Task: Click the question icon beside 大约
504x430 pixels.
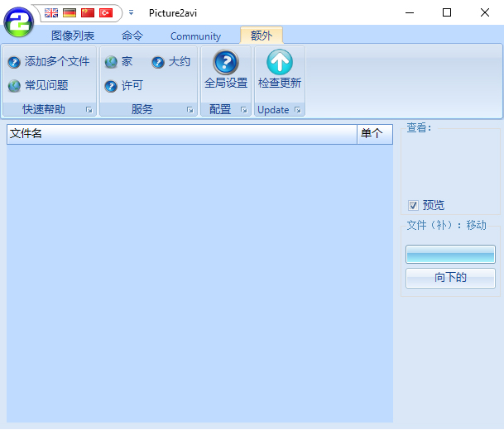Action: pos(158,62)
